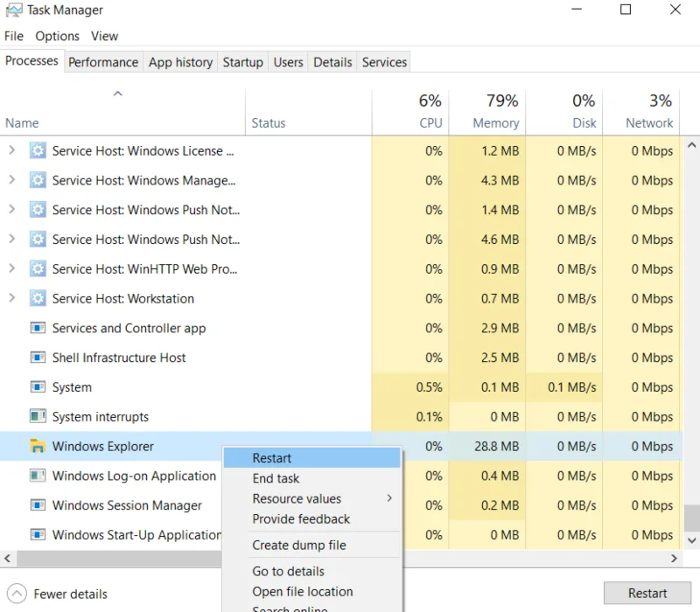Open the Options menu
This screenshot has width=700, height=612.
57,36
